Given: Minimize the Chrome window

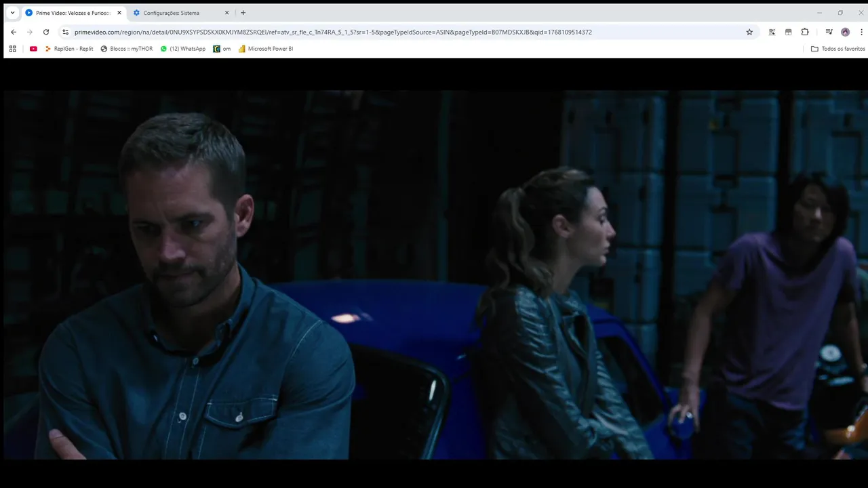Looking at the screenshot, I should click(x=819, y=12).
